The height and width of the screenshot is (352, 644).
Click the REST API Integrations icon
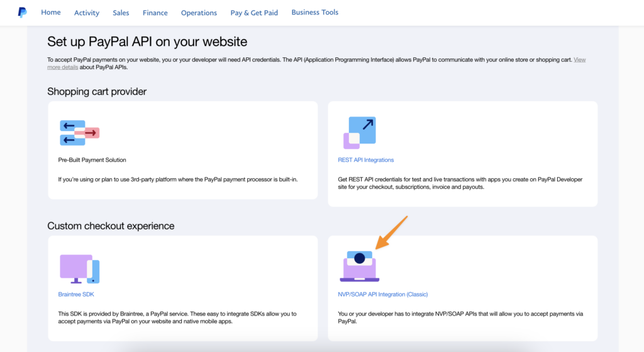360,133
